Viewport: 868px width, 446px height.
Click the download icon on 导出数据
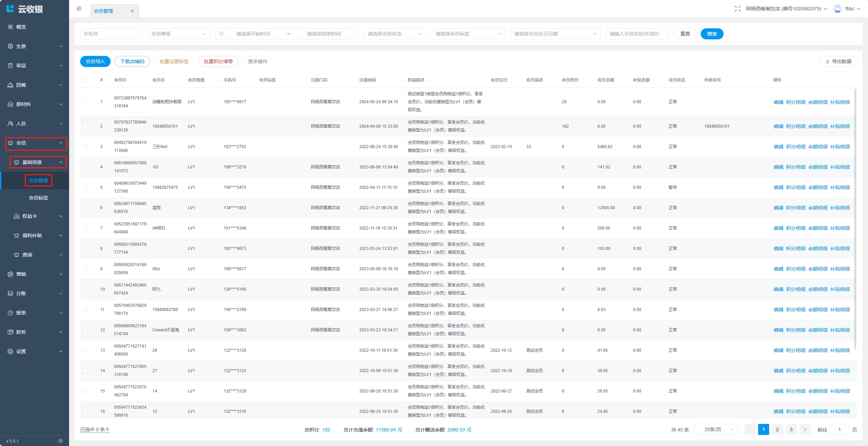(x=827, y=61)
